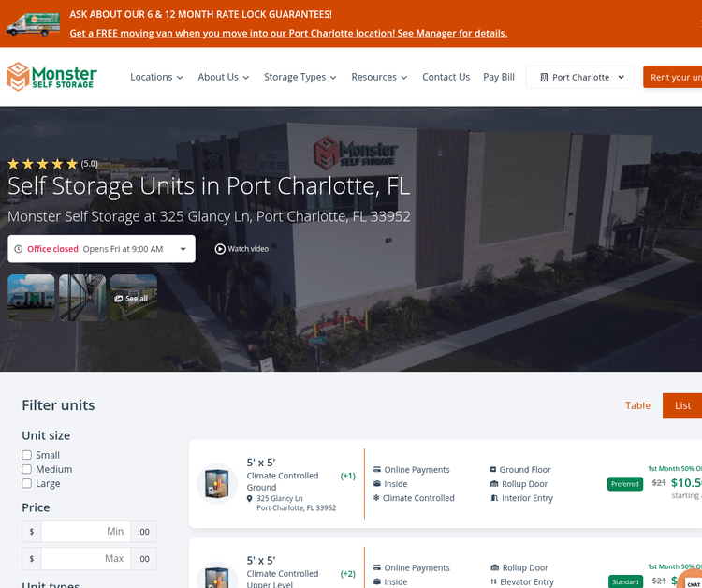
Task: Click the Watch video play icon
Action: pos(220,249)
